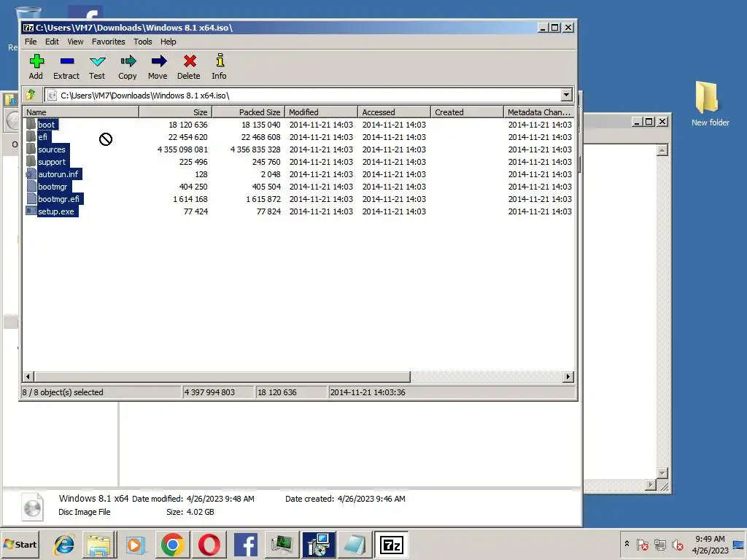Sort by Created column header
This screenshot has width=747, height=560.
point(467,112)
